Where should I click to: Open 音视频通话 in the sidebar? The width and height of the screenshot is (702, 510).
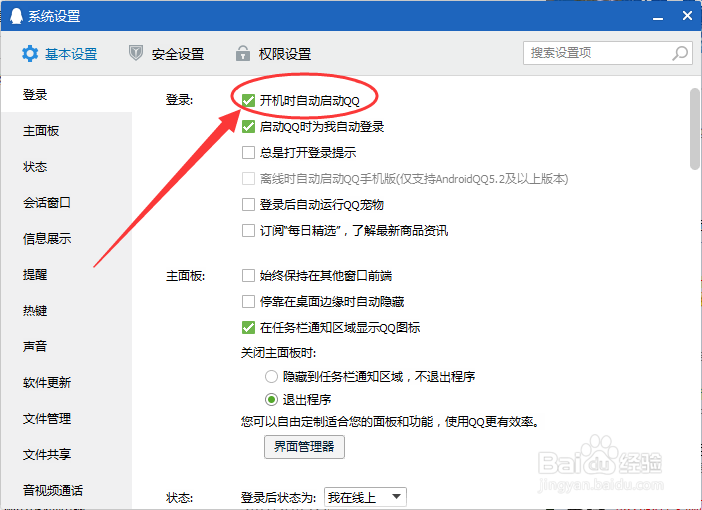point(66,490)
